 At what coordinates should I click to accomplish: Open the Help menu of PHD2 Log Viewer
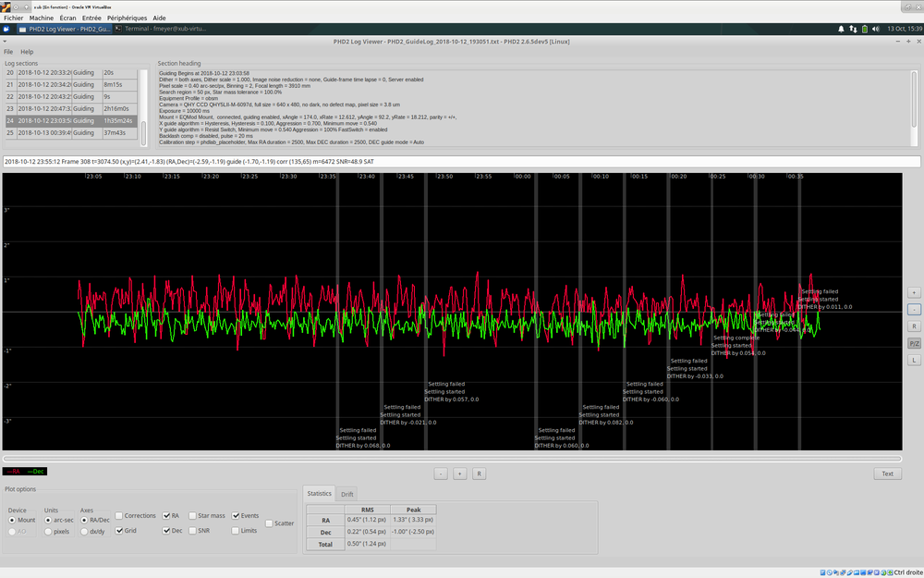(27, 52)
